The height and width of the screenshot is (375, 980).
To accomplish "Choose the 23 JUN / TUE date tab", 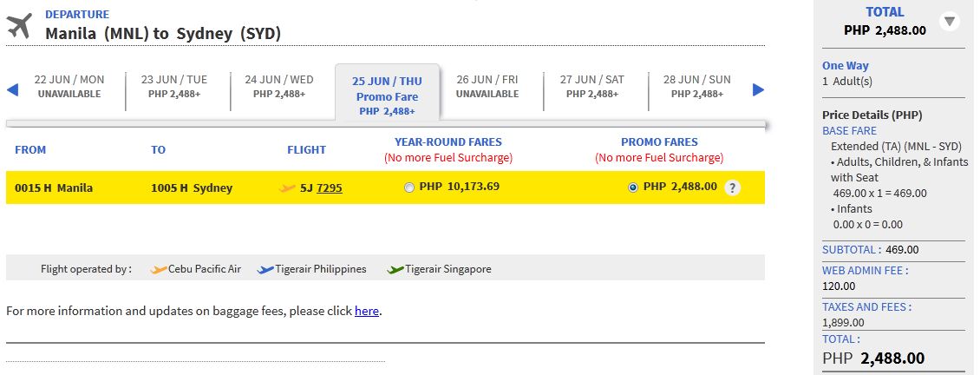I will 174,86.
